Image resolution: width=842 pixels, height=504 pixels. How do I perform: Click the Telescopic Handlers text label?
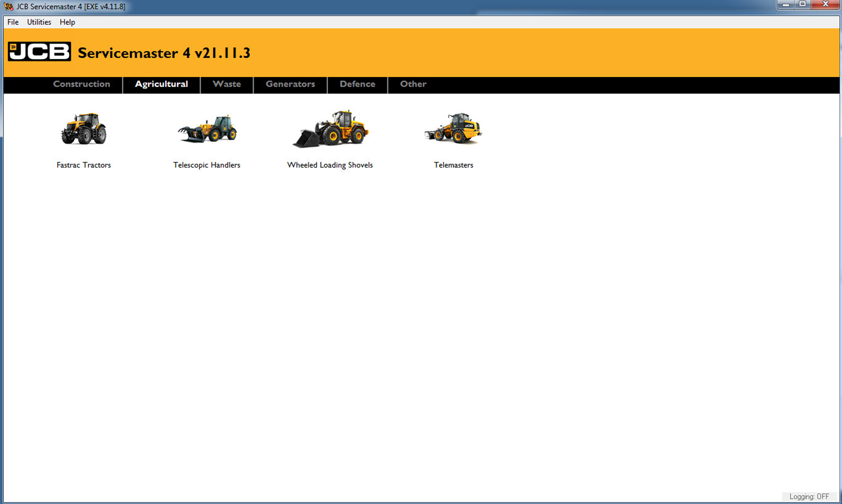click(207, 165)
